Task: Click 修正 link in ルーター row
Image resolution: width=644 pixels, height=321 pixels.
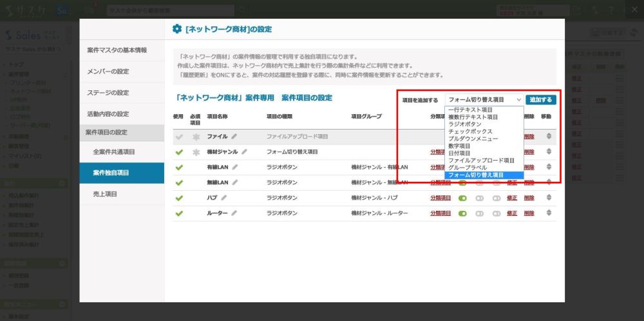Action: [x=512, y=213]
